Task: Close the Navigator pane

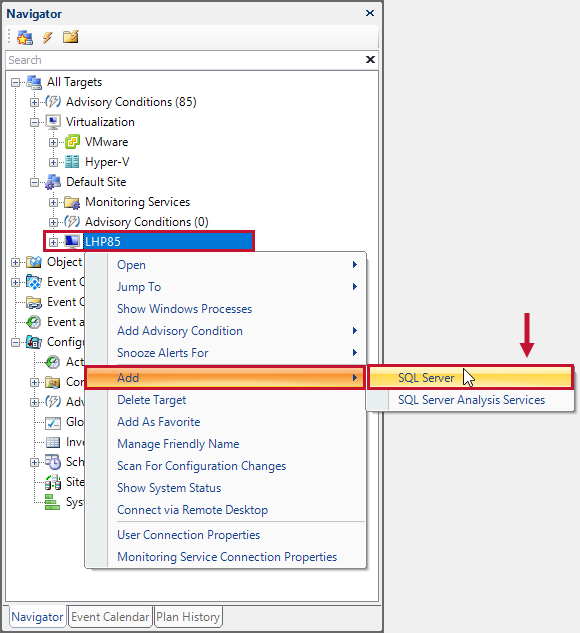Action: pyautogui.click(x=370, y=13)
